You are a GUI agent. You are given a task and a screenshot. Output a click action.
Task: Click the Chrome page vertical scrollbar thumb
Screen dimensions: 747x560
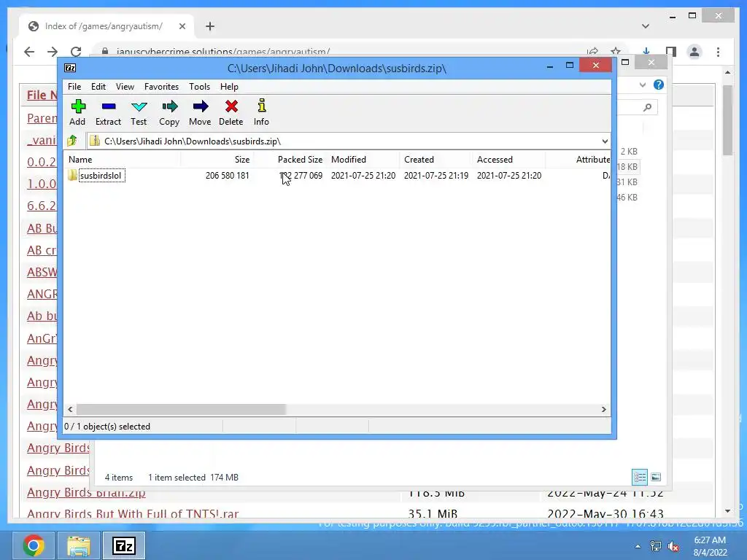coord(727,120)
